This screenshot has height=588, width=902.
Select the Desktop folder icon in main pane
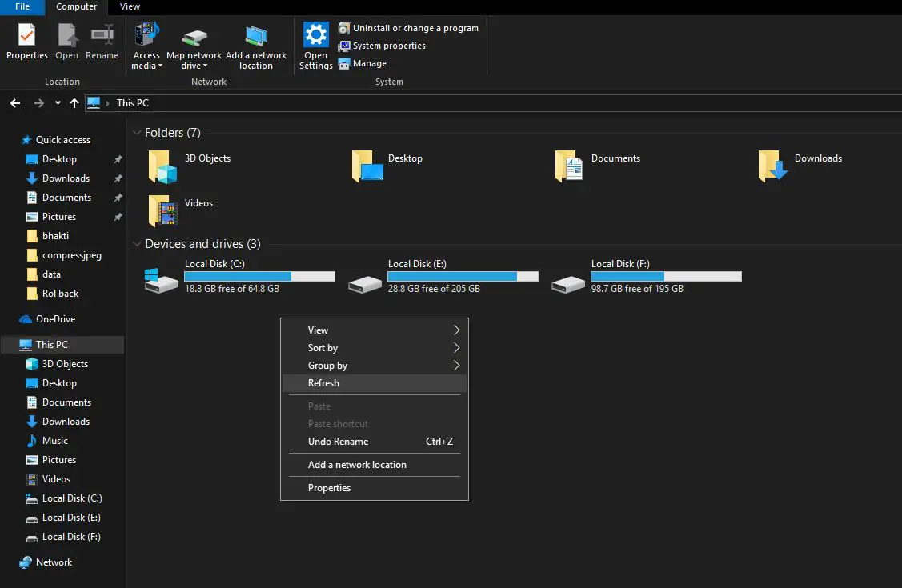[367, 166]
